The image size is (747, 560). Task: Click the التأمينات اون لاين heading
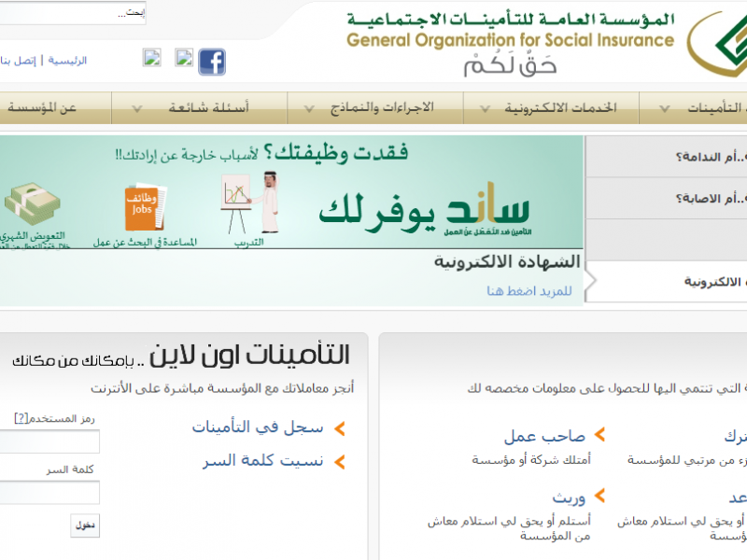pos(249,356)
